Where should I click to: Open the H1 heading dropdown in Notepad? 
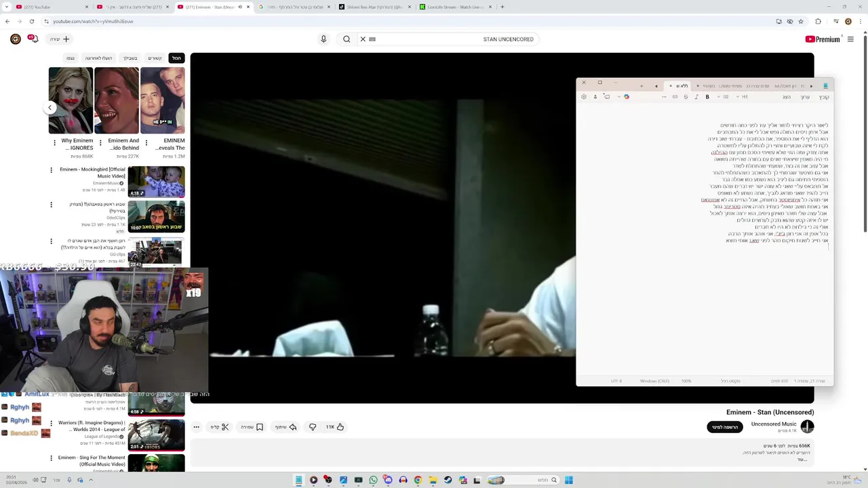click(x=741, y=97)
